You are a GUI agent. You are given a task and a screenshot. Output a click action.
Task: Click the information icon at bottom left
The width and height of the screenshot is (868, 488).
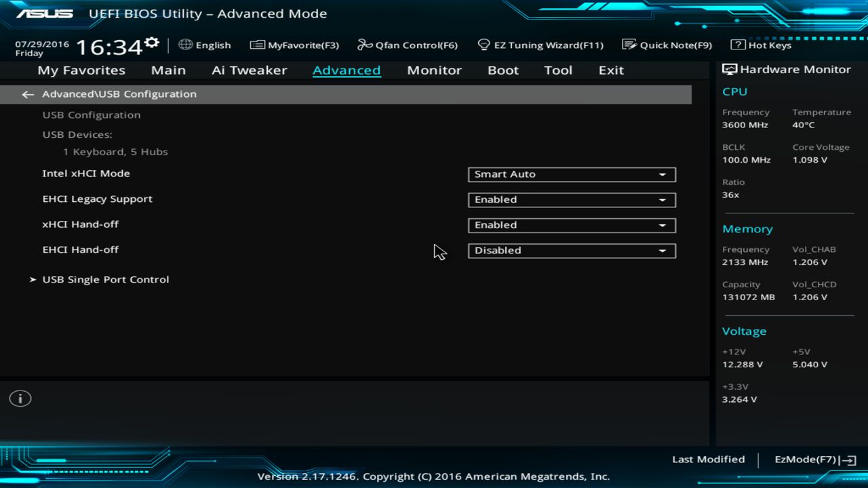[20, 399]
